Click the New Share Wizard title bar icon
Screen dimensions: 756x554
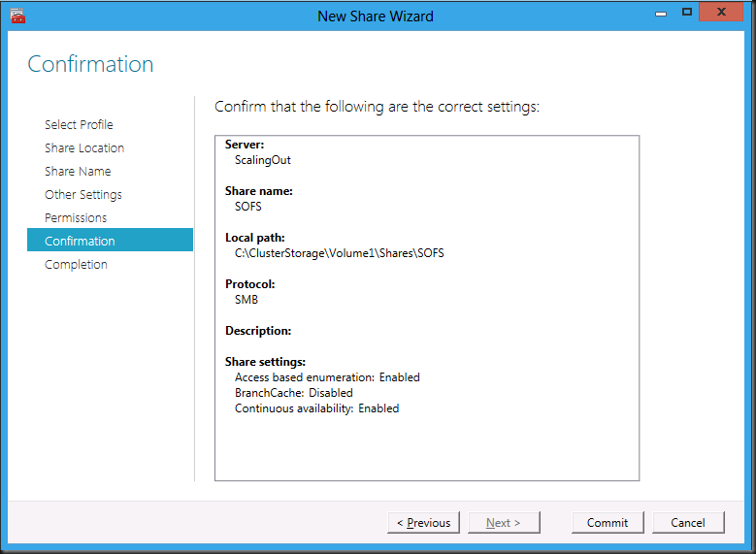pos(17,16)
